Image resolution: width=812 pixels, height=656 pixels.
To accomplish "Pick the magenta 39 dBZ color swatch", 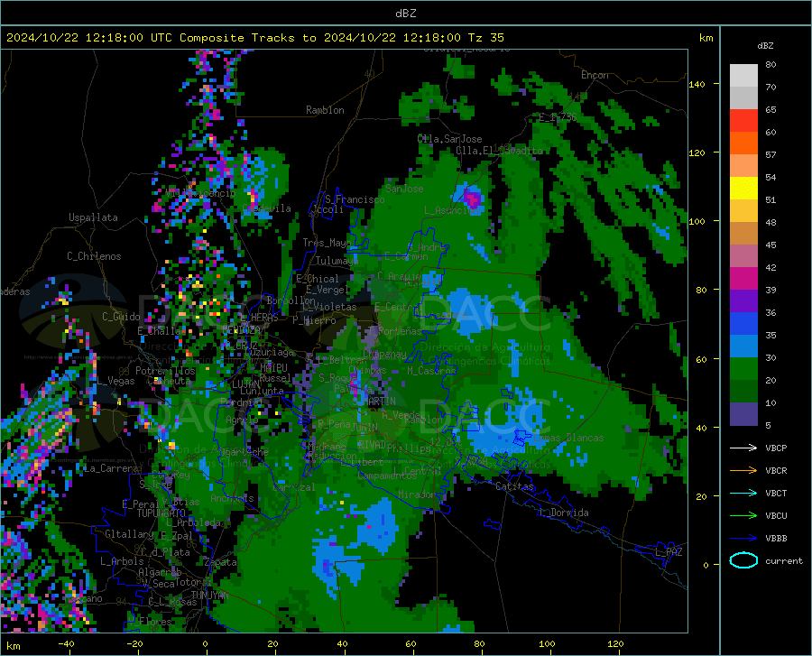I will coord(743,279).
